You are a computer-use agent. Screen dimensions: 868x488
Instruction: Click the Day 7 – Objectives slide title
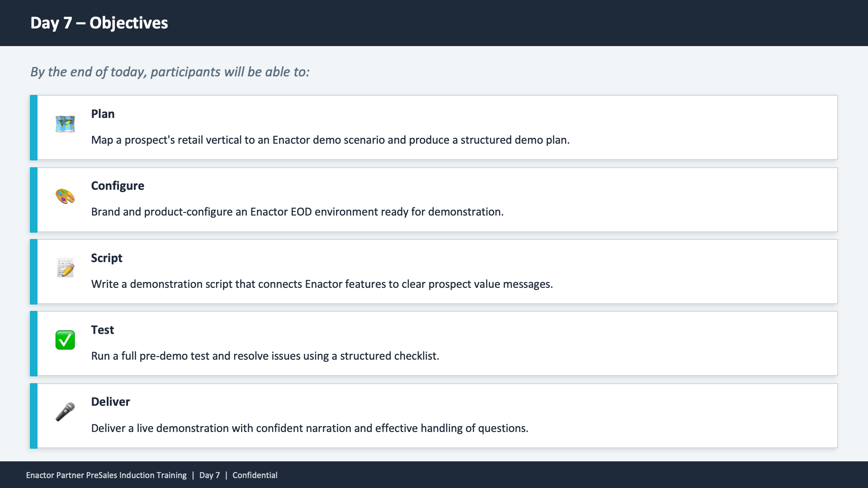tap(99, 23)
